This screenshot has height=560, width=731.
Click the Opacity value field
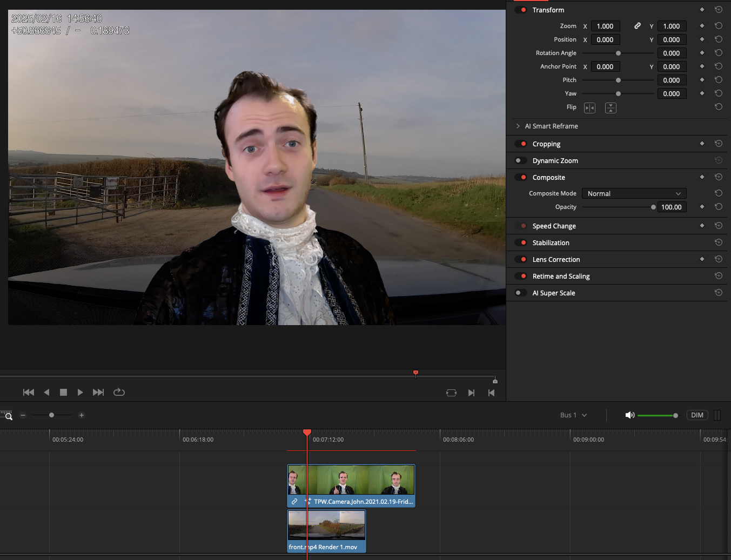click(x=672, y=207)
